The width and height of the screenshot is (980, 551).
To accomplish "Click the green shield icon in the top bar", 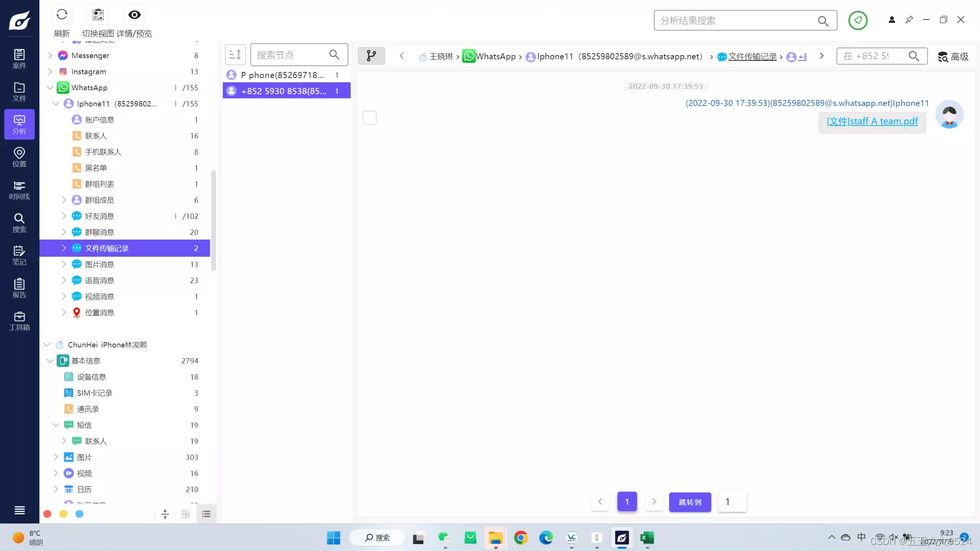I will tap(857, 20).
